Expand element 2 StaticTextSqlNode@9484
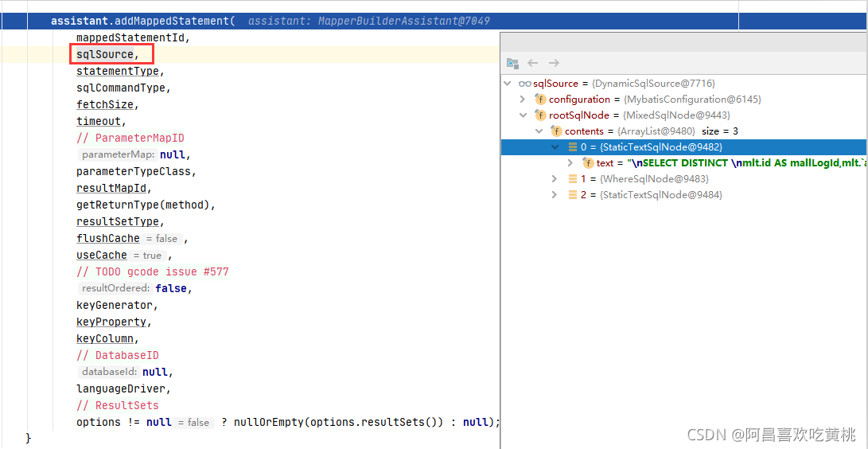The image size is (868, 449). pos(555,195)
